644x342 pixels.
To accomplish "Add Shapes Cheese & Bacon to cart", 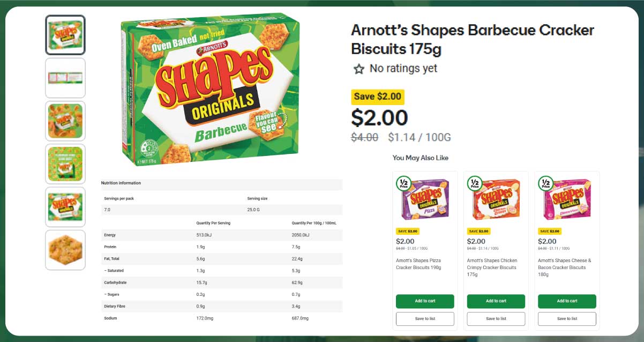I will click(567, 301).
